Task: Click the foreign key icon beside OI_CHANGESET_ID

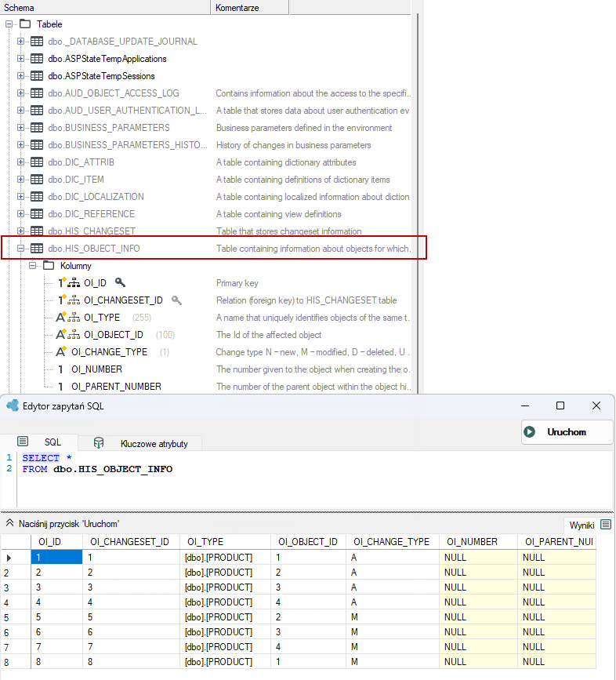Action: [176, 300]
